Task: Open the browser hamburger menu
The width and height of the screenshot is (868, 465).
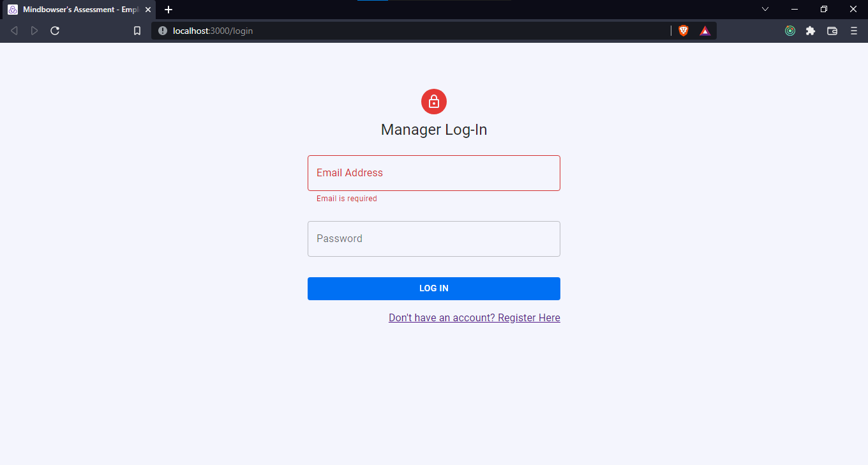Action: (854, 30)
